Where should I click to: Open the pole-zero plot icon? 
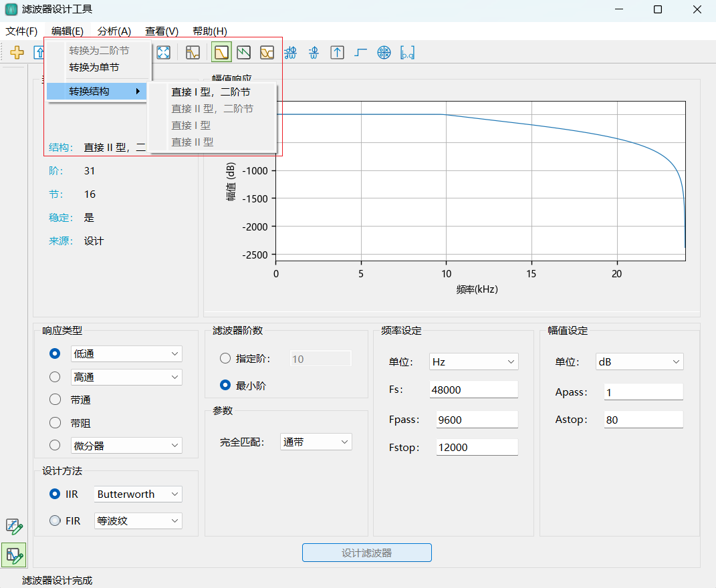(x=384, y=52)
